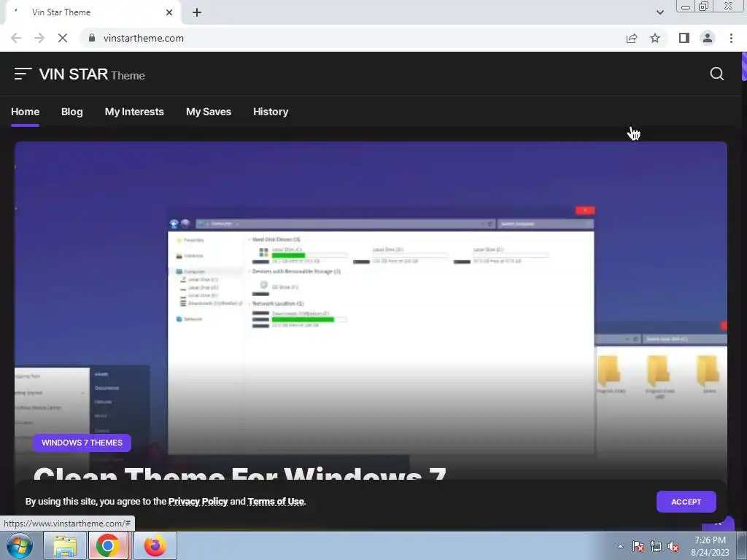Close the Vin Star Theme tab
This screenshot has width=747, height=560.
[169, 12]
